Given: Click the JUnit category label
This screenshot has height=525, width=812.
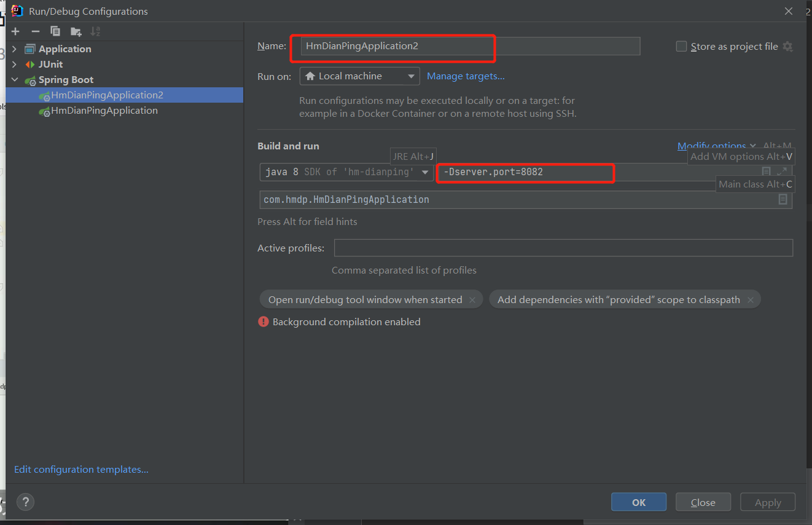Looking at the screenshot, I should (x=50, y=64).
